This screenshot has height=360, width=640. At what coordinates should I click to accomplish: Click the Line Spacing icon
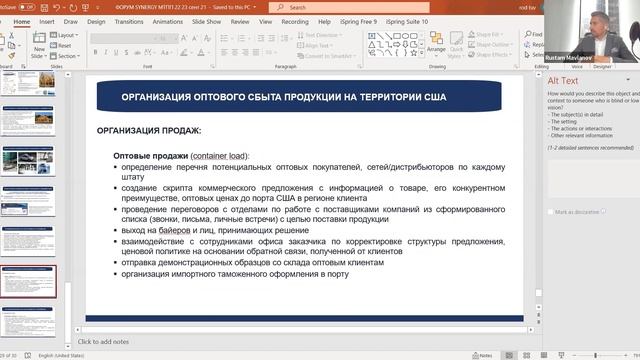[284, 38]
